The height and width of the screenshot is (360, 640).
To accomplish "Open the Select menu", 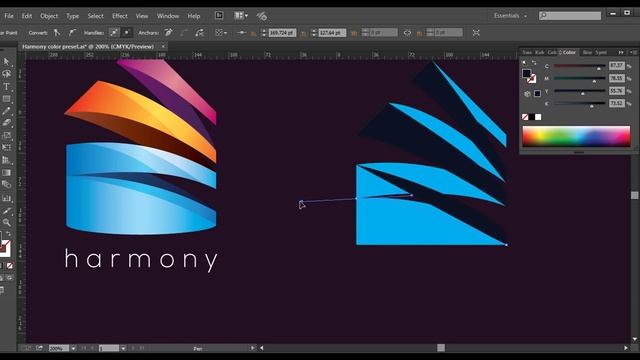I will click(x=96, y=16).
